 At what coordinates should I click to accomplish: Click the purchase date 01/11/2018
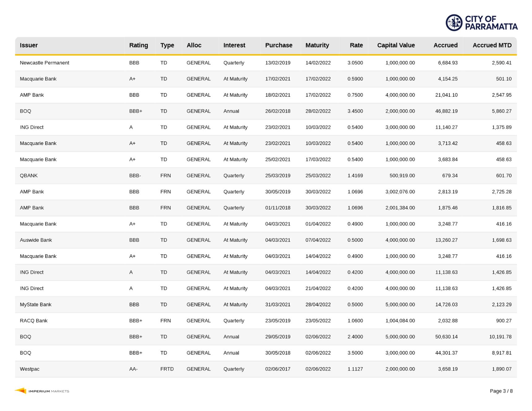point(278,208)
